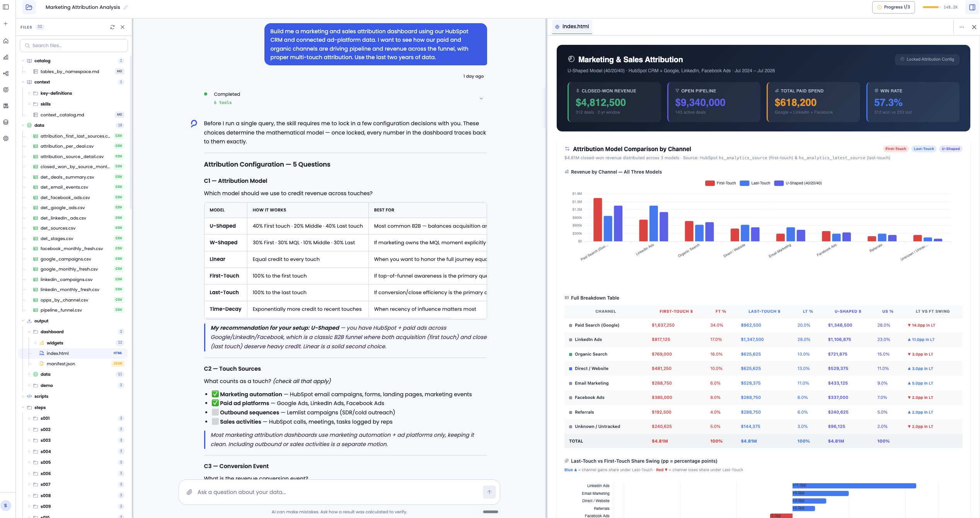Focus the Ask a question input

pyautogui.click(x=338, y=492)
